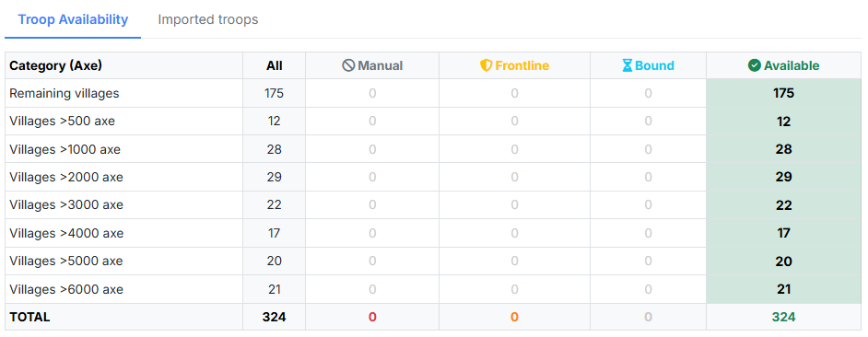Click Available value 28 for >1000 axe

(x=784, y=149)
